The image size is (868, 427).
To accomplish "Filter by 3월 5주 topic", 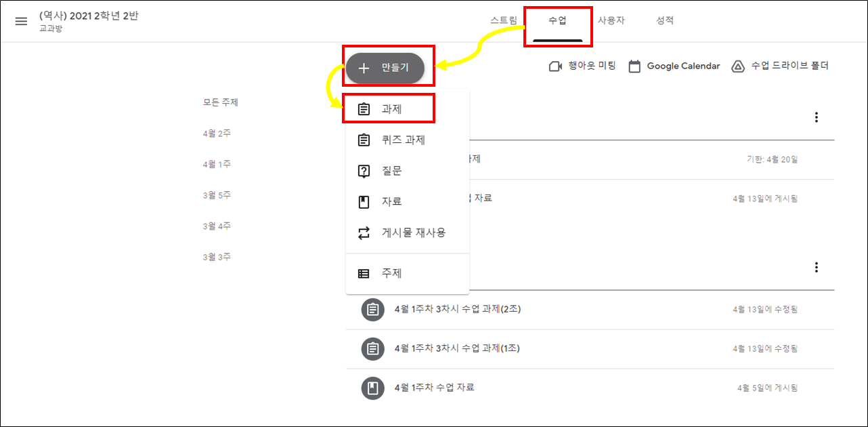I will click(x=217, y=195).
